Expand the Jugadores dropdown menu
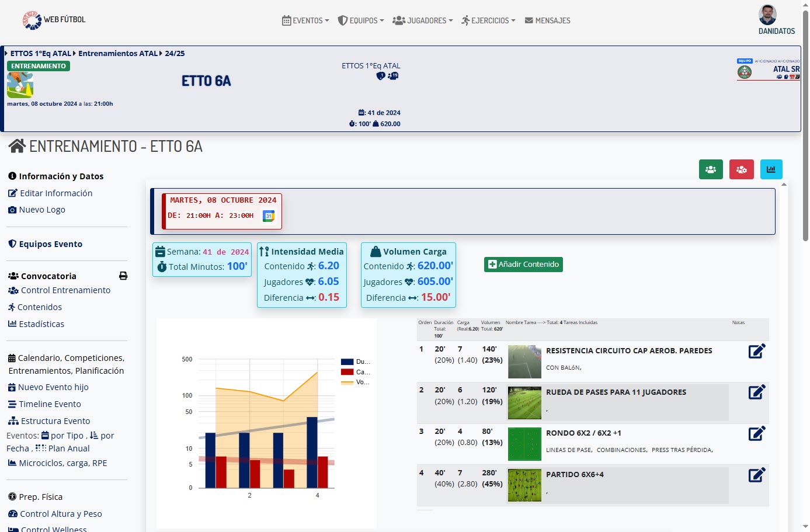 (423, 20)
